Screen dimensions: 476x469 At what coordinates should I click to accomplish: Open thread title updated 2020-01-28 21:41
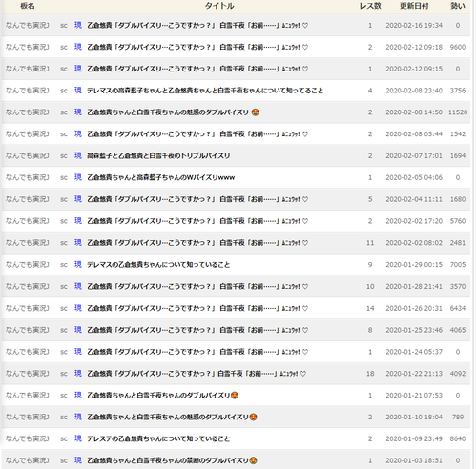pyautogui.click(x=197, y=286)
